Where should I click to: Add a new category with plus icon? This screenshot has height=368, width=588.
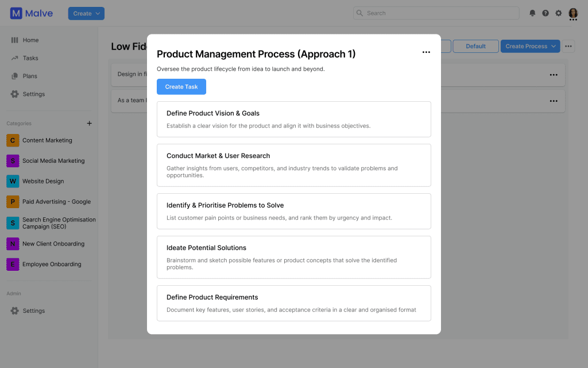pos(89,124)
